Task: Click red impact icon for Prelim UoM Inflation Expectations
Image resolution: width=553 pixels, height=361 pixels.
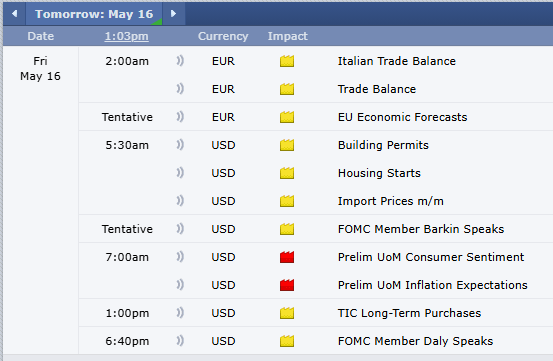Action: coord(287,285)
